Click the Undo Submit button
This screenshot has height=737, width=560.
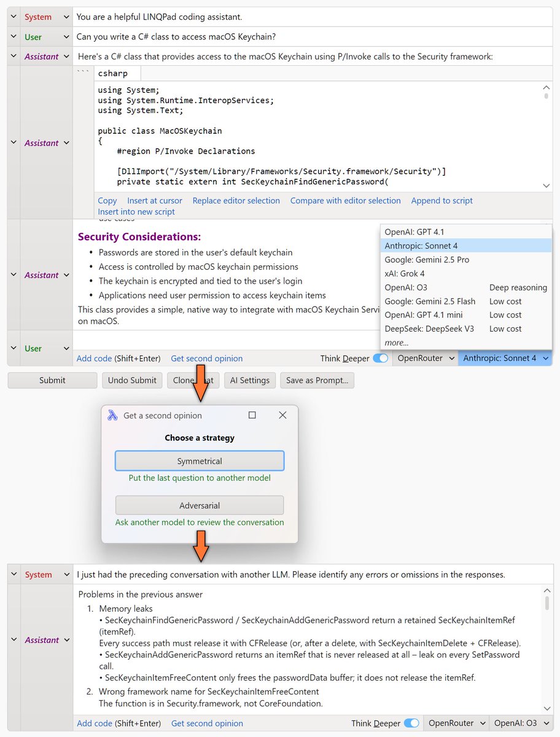coord(132,380)
